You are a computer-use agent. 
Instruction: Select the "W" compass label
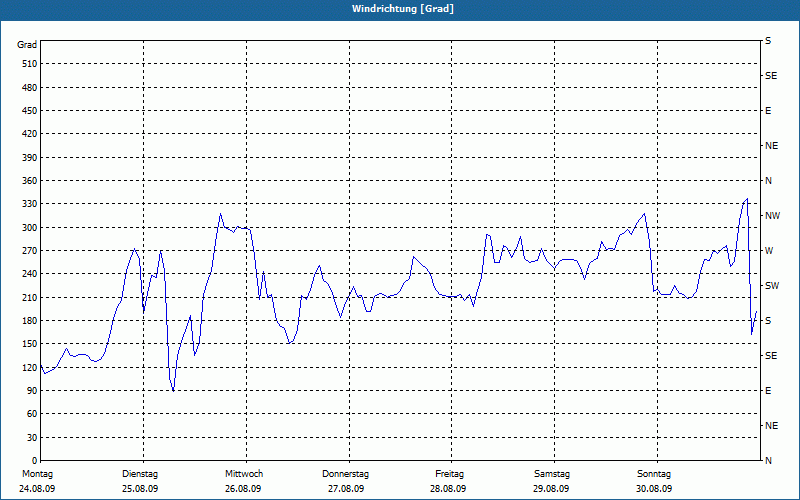769,251
